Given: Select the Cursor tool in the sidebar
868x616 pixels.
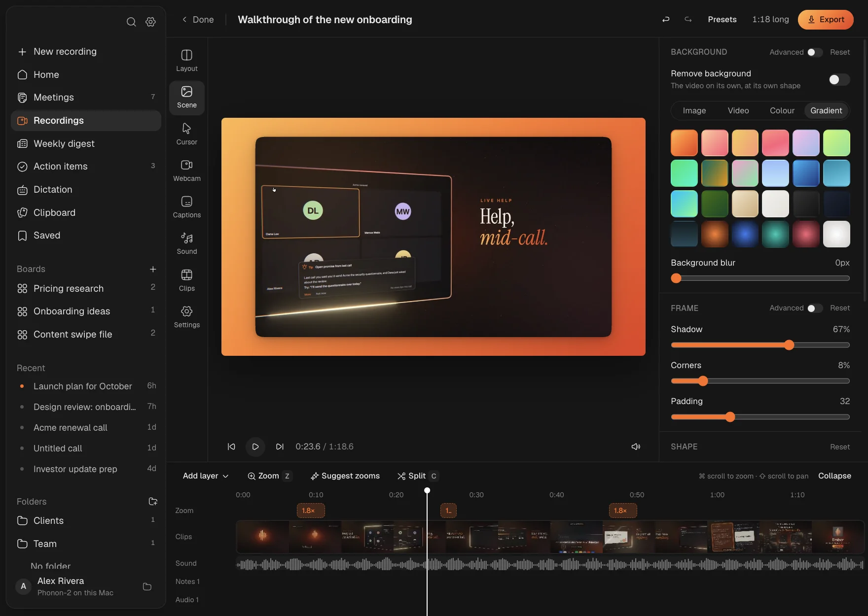Looking at the screenshot, I should click(x=186, y=134).
